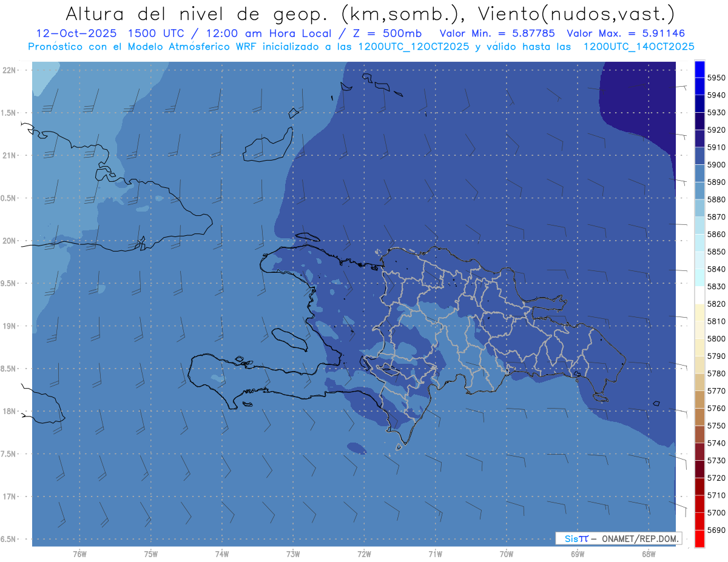Click the 17N latitude label

[x=9, y=497]
